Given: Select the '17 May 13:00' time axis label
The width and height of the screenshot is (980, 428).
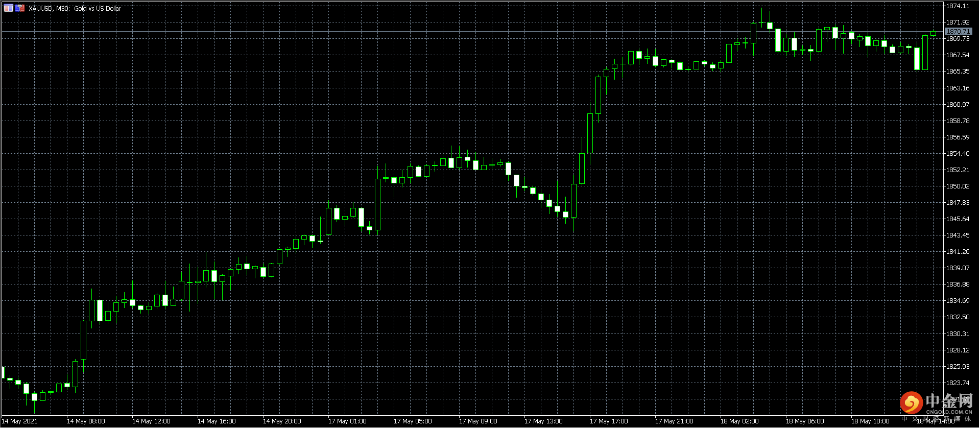Looking at the screenshot, I should tap(543, 421).
